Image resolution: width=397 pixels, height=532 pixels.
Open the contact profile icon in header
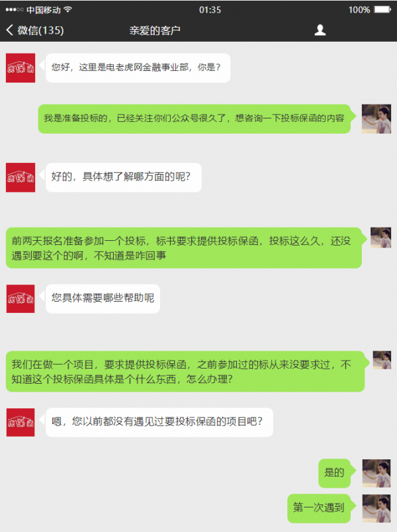320,30
